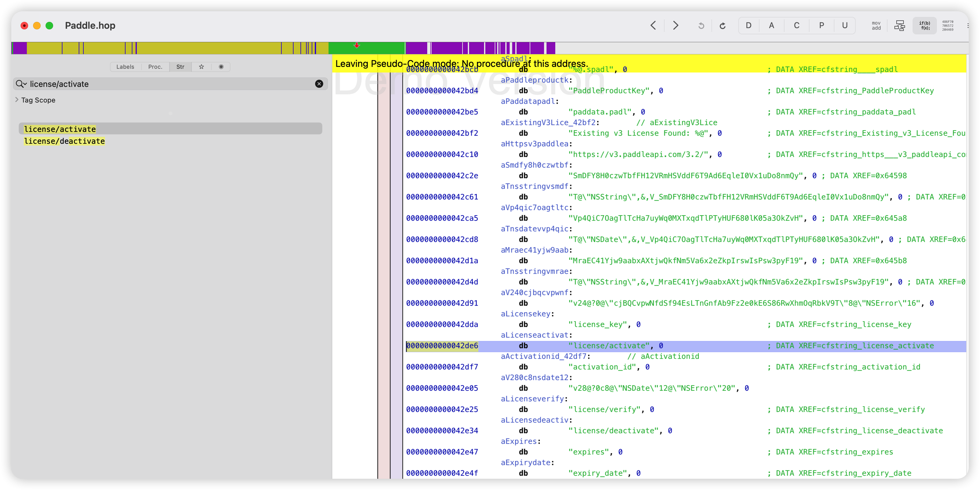Navigate back with the left chevron

[653, 26]
